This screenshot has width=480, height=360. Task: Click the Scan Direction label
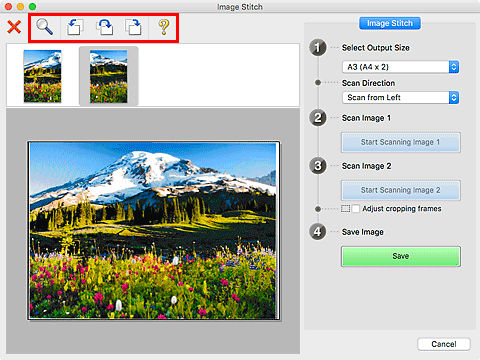click(368, 83)
